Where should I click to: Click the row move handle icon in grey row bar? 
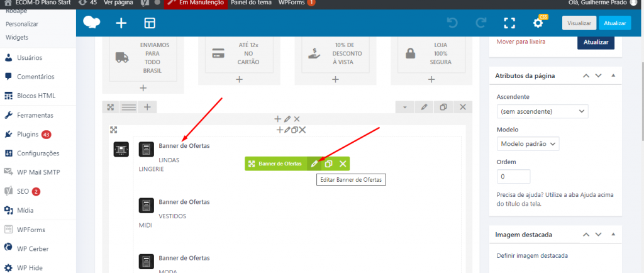[x=111, y=107]
